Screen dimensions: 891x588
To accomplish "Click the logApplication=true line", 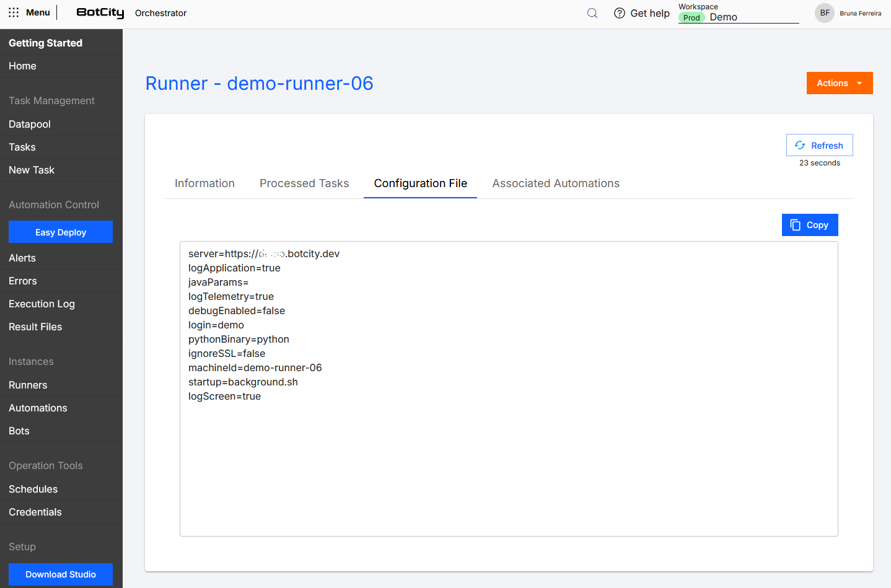I will pos(234,268).
